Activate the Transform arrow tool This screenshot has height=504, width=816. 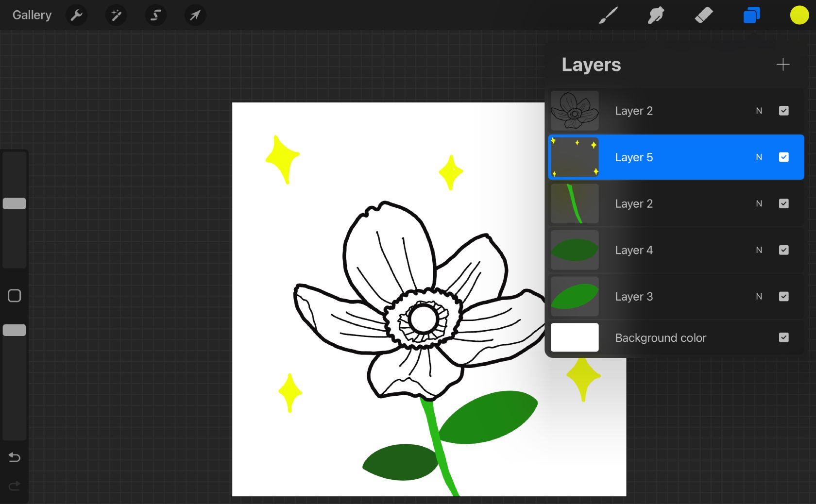(195, 15)
